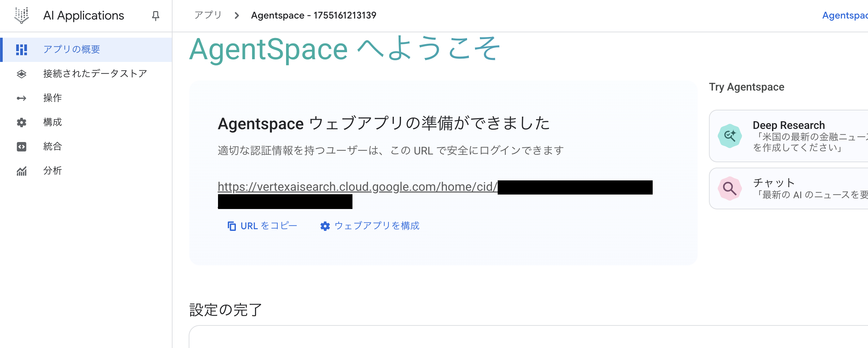Select the Deep Research sample card
The image size is (868, 348).
pyautogui.click(x=788, y=136)
